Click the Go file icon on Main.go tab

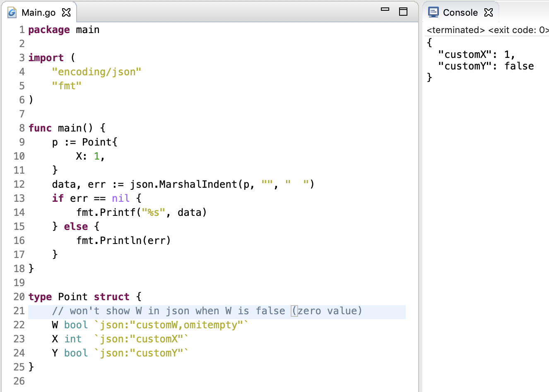point(12,12)
